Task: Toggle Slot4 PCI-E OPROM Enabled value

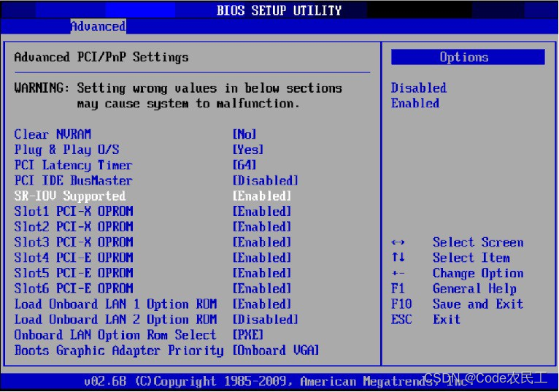Action: pyautogui.click(x=262, y=258)
